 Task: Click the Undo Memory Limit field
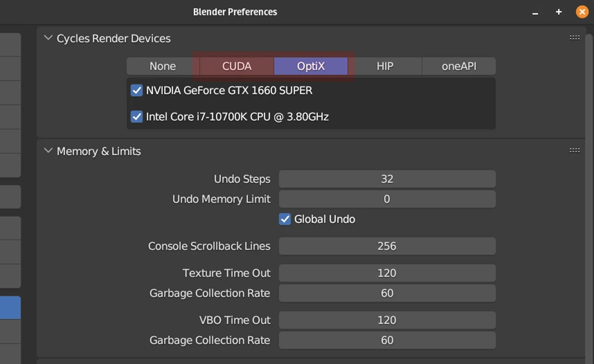click(x=387, y=199)
